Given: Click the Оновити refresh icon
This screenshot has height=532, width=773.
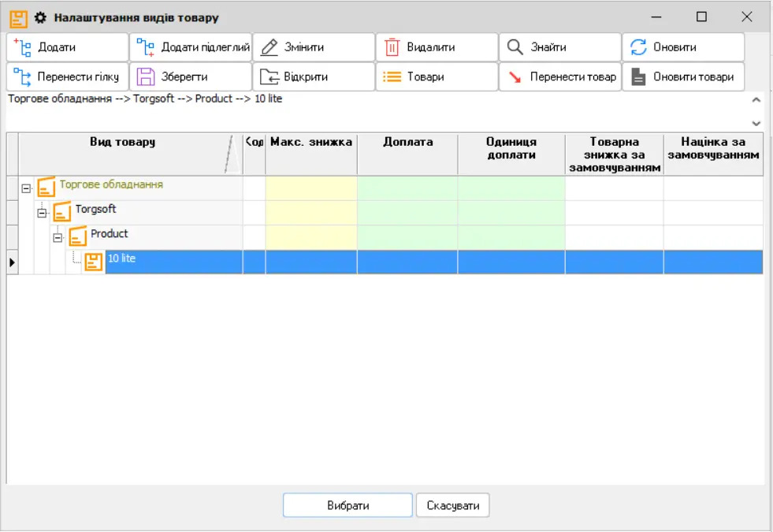Looking at the screenshot, I should pos(638,47).
